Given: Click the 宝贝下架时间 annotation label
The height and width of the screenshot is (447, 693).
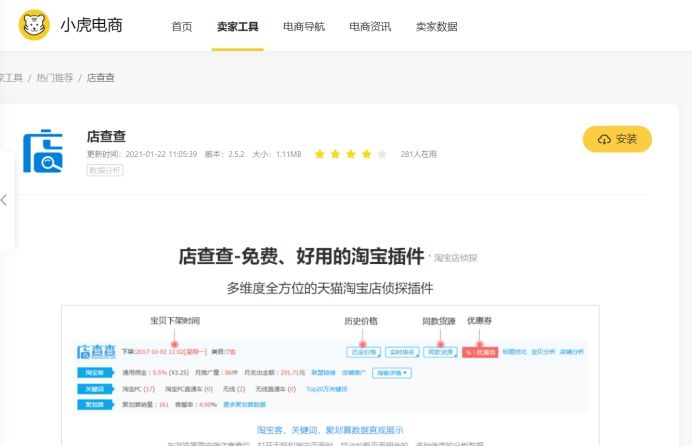Looking at the screenshot, I should [175, 321].
